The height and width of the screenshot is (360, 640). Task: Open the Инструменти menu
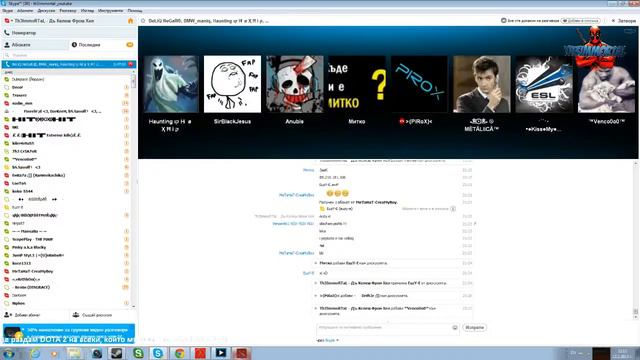111,11
